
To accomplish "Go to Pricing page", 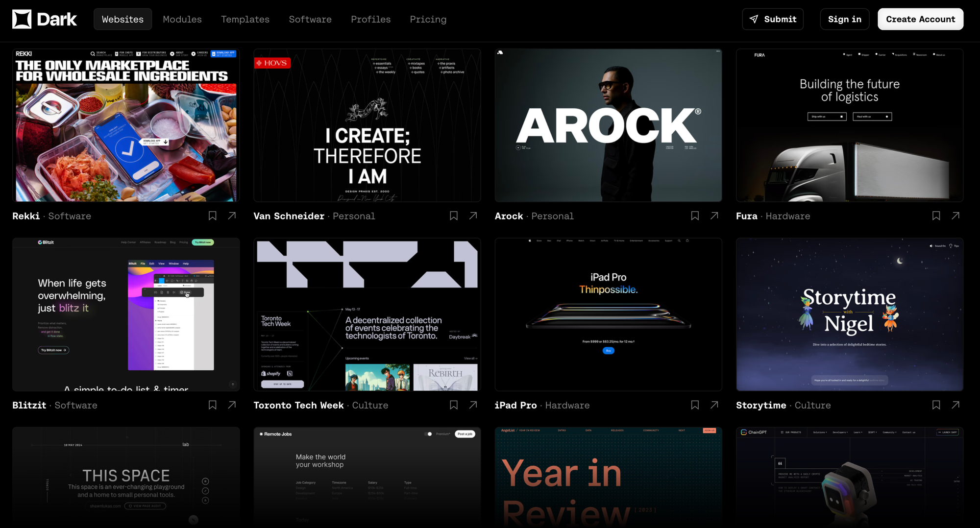I will point(428,19).
